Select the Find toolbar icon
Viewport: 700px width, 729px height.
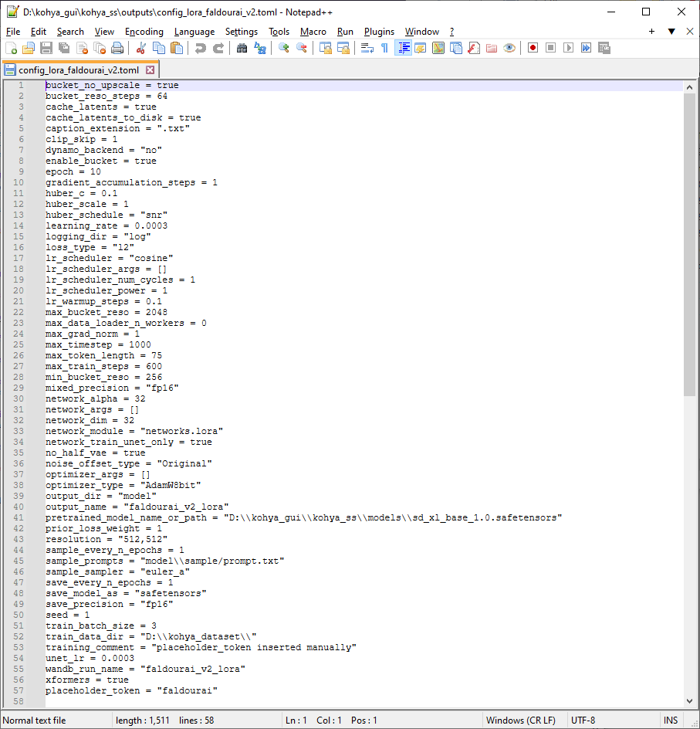241,47
